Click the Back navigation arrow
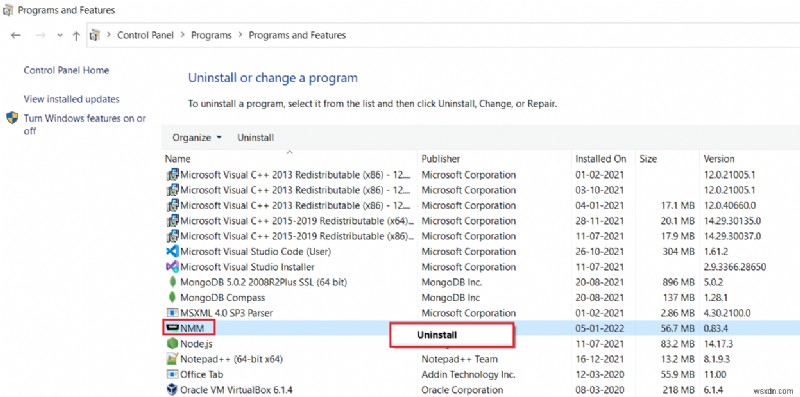The width and height of the screenshot is (800, 397). [16, 35]
